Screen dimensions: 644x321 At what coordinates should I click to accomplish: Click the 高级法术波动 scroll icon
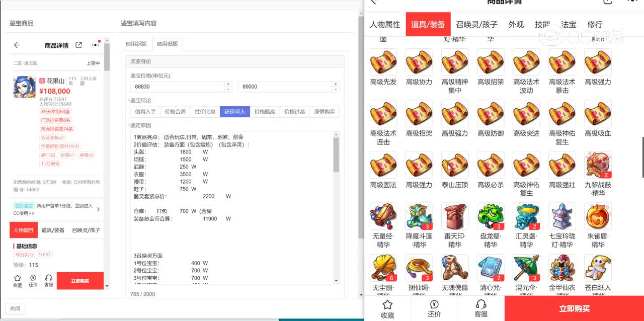(526, 62)
